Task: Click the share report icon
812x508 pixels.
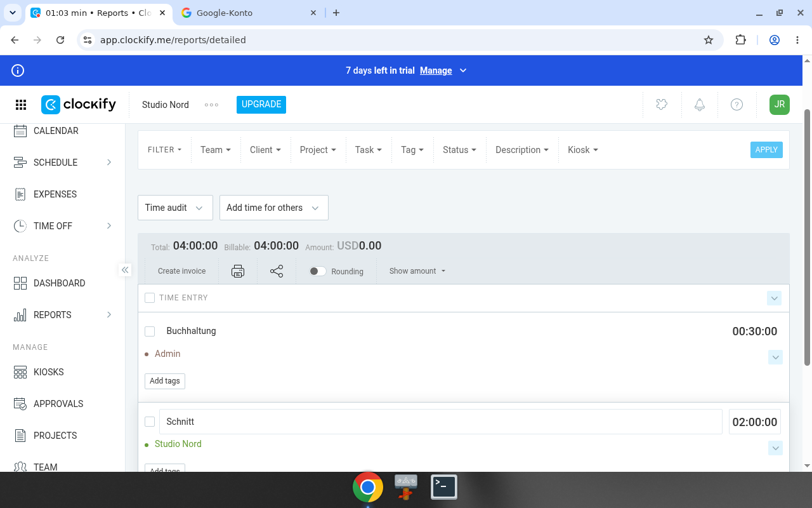Action: [x=277, y=271]
